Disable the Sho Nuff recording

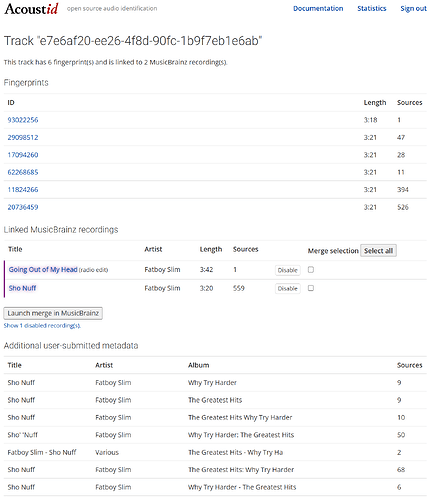click(288, 288)
